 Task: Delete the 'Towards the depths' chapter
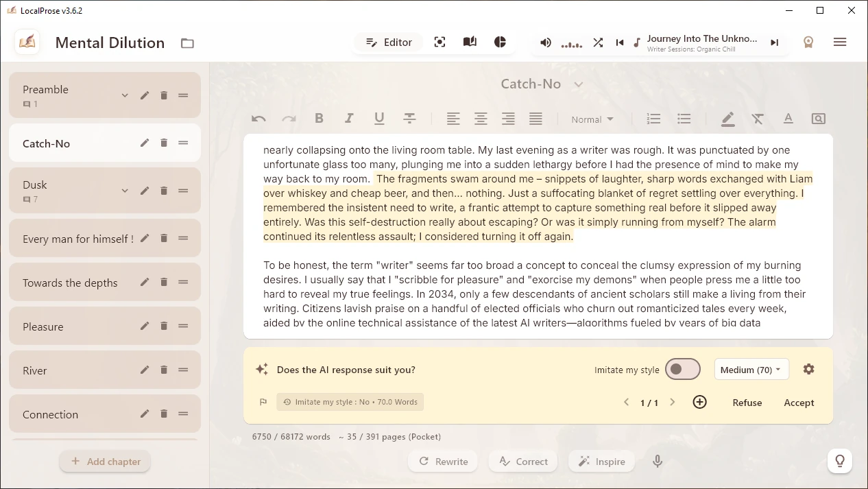[x=164, y=282]
